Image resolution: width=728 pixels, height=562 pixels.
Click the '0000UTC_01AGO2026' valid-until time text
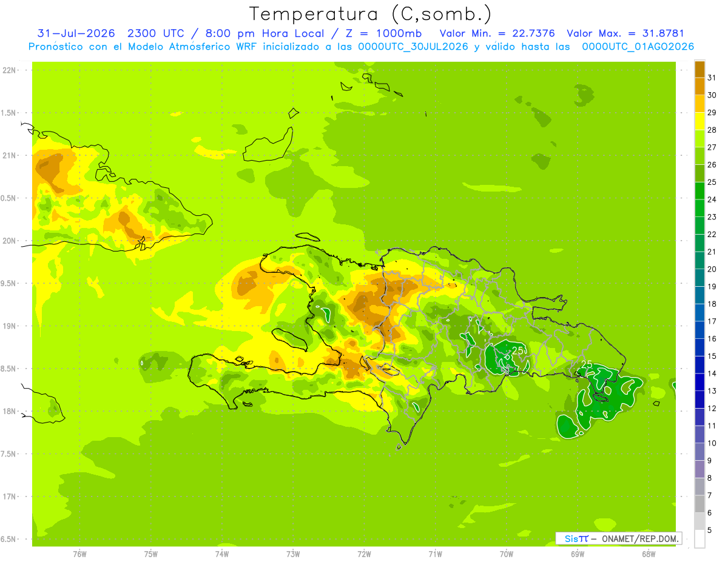coord(638,47)
